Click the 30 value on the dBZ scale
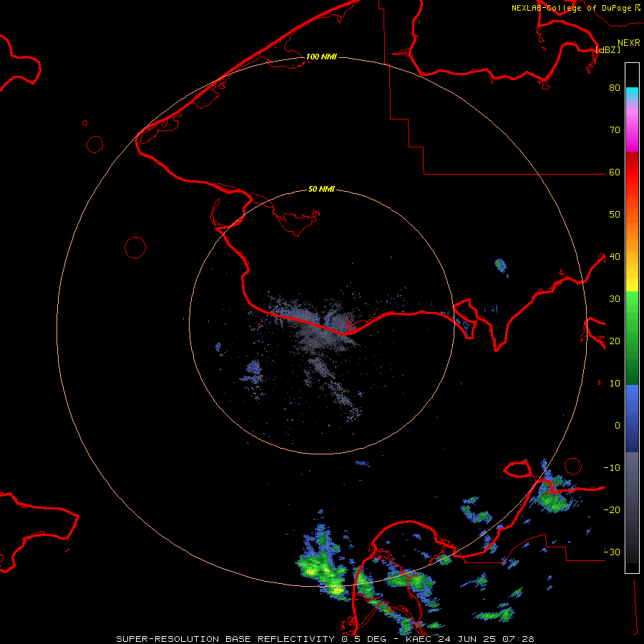 (615, 298)
